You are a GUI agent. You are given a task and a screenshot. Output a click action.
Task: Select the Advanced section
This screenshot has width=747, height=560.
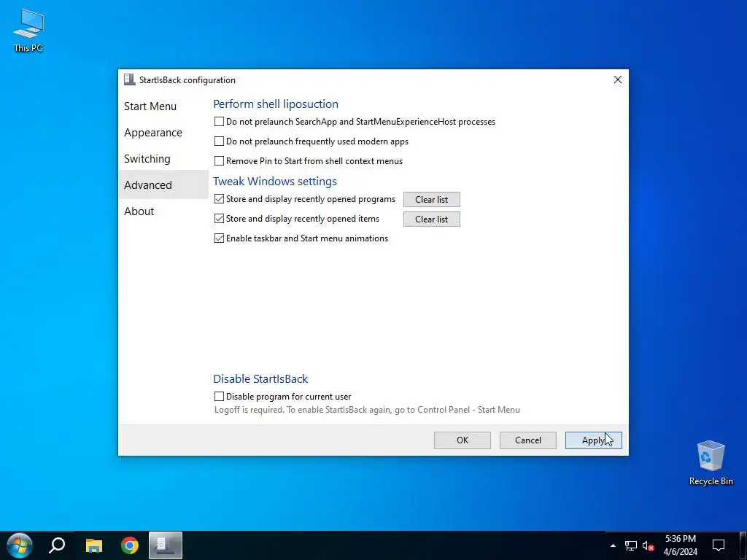point(163,184)
